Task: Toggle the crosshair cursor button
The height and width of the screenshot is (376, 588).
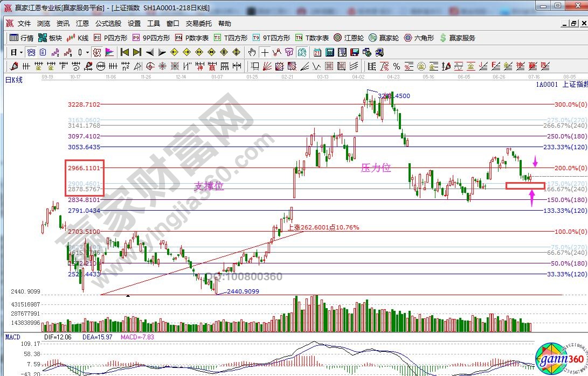Action: [x=264, y=52]
